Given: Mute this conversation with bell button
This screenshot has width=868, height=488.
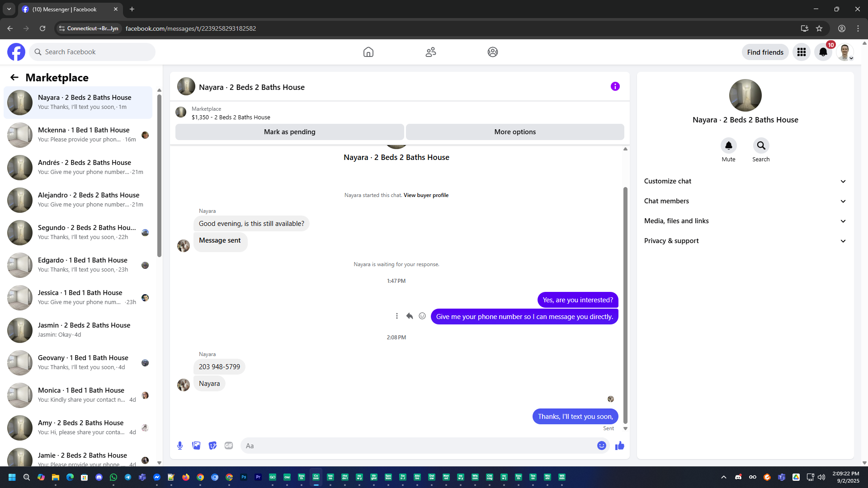Looking at the screenshot, I should coord(728,145).
